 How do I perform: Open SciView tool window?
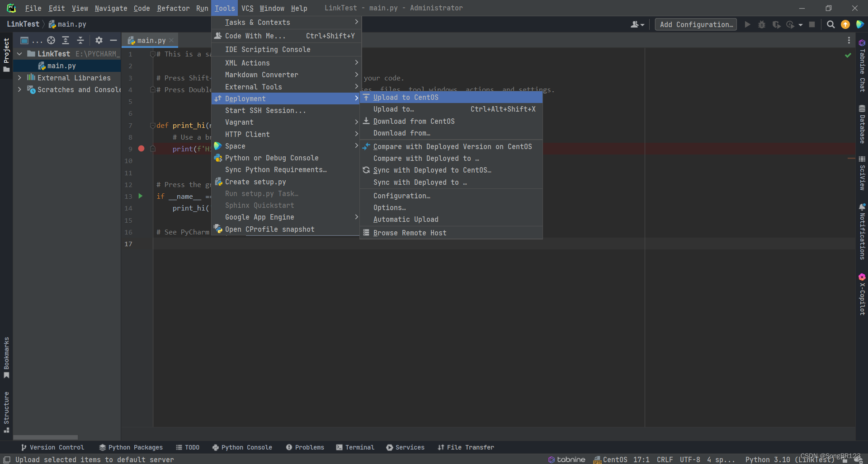click(x=862, y=173)
